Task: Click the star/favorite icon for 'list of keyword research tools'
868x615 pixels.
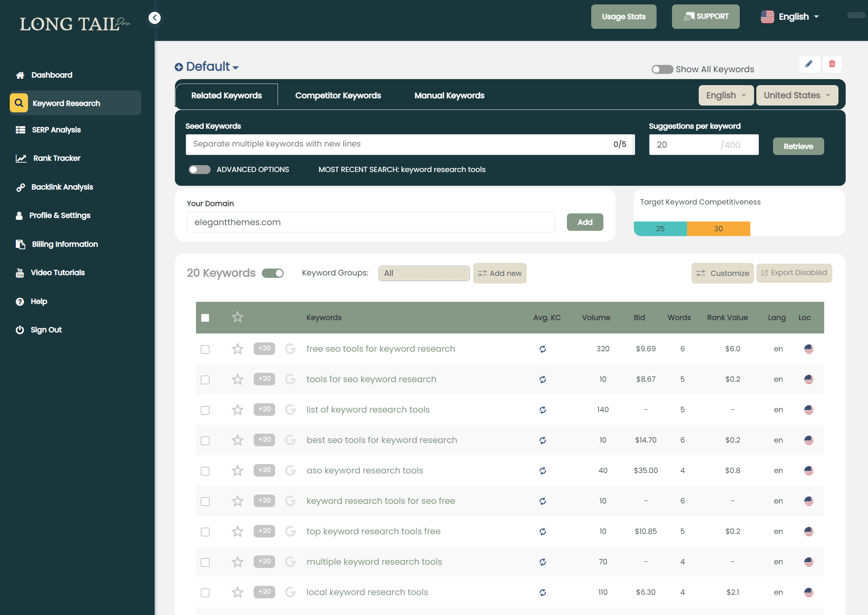Action: [237, 409]
